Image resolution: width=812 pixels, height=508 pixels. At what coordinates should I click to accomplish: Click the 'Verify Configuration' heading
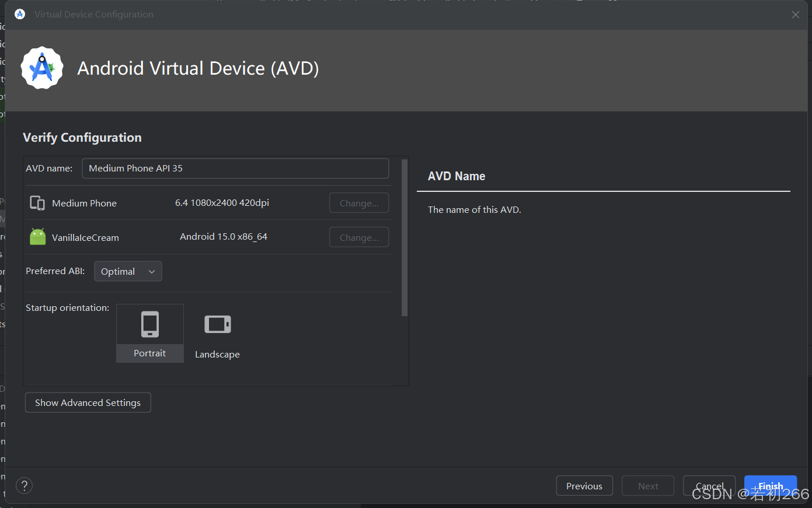click(x=82, y=138)
